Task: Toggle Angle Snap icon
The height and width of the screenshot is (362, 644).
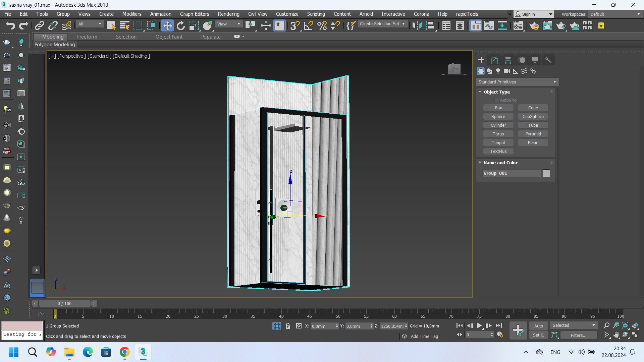Action: (x=308, y=26)
